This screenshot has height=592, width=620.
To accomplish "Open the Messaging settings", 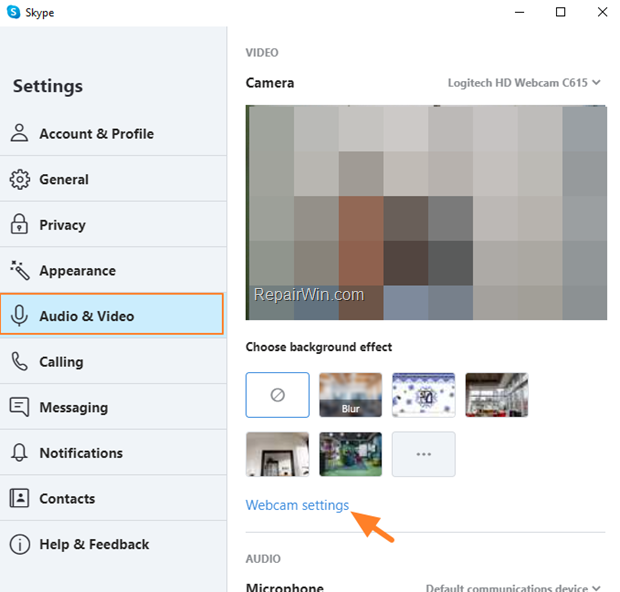I will coord(113,407).
